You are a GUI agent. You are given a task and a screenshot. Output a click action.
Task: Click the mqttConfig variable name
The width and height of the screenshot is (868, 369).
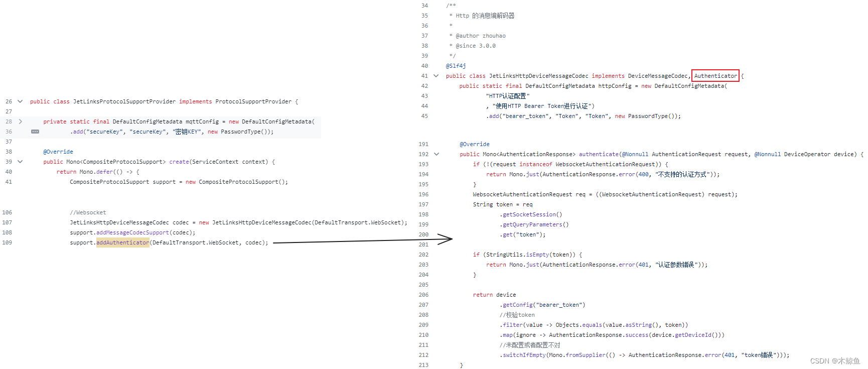pyautogui.click(x=202, y=121)
